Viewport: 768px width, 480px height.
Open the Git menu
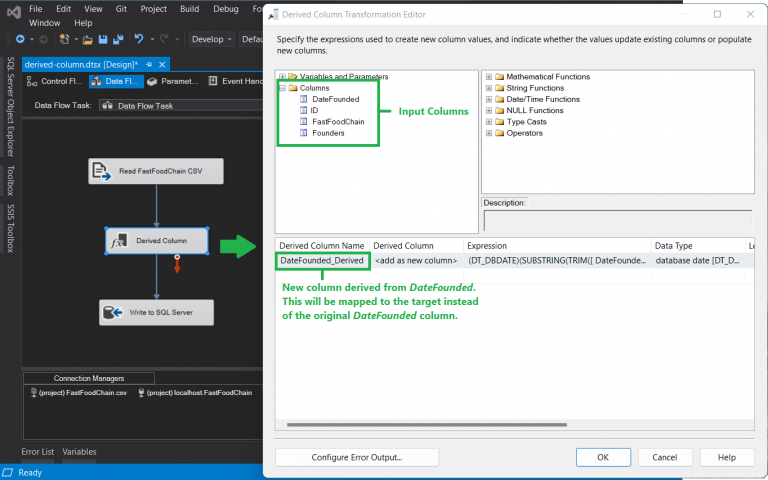click(121, 9)
